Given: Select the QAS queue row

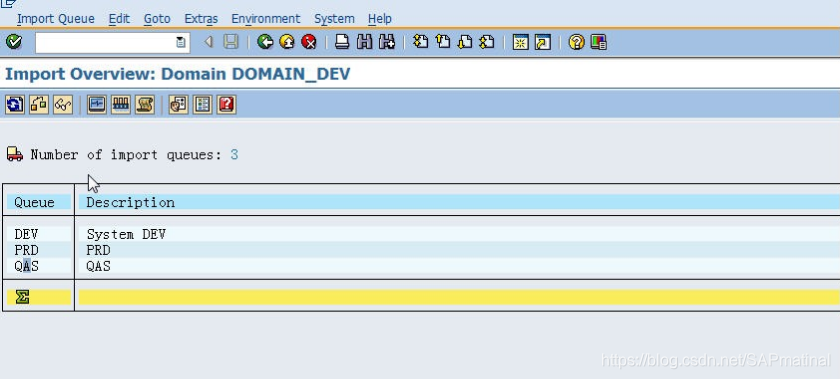Looking at the screenshot, I should tap(26, 266).
